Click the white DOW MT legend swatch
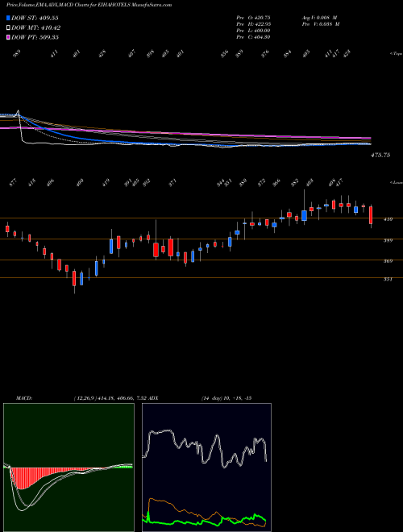Image resolution: width=403 pixels, height=532 pixels. click(x=8, y=27)
